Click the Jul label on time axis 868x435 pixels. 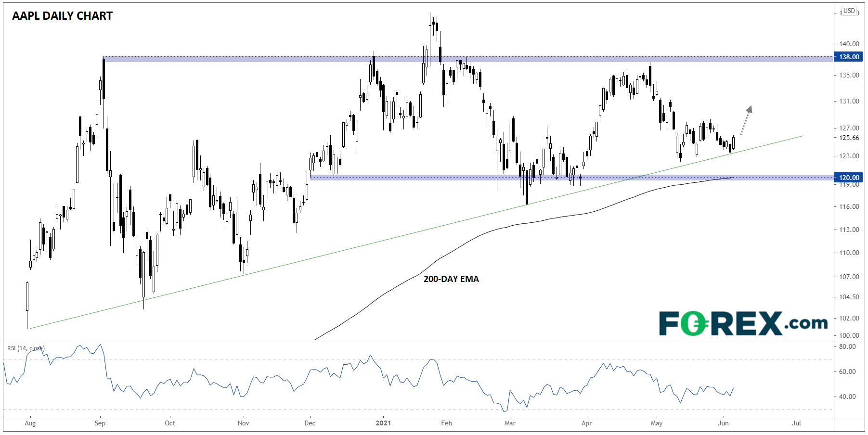coord(797,423)
